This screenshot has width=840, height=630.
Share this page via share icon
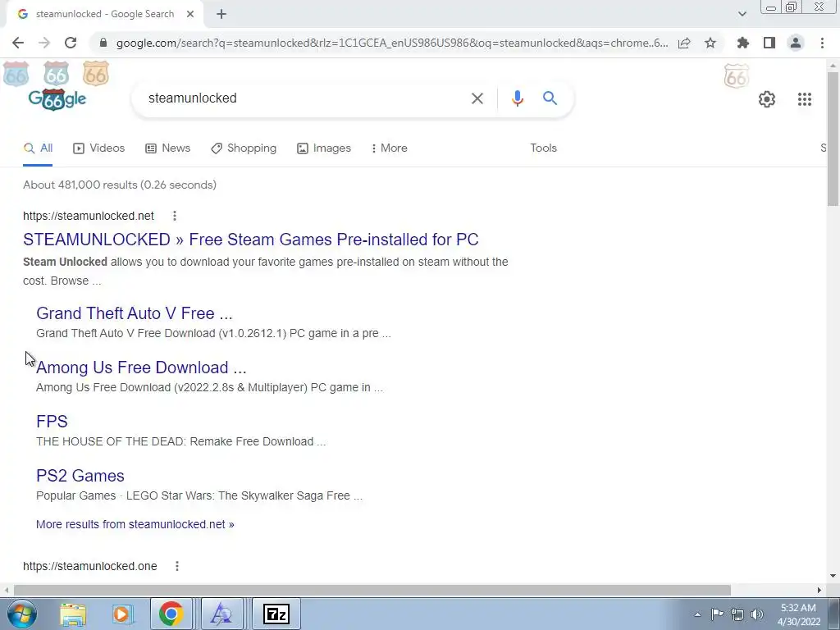point(684,43)
